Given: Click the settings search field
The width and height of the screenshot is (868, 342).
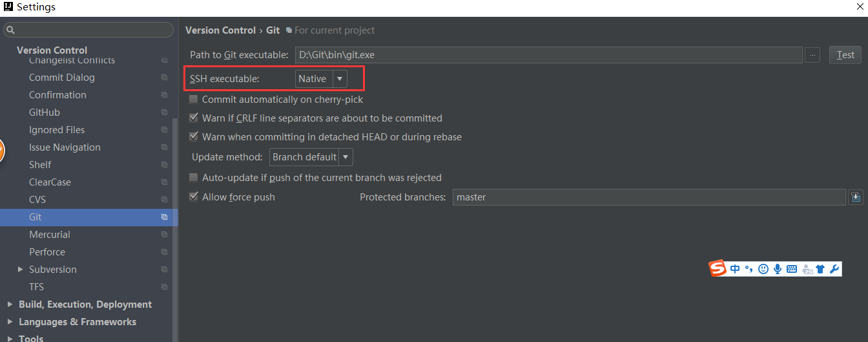Looking at the screenshot, I should pyautogui.click(x=88, y=30).
